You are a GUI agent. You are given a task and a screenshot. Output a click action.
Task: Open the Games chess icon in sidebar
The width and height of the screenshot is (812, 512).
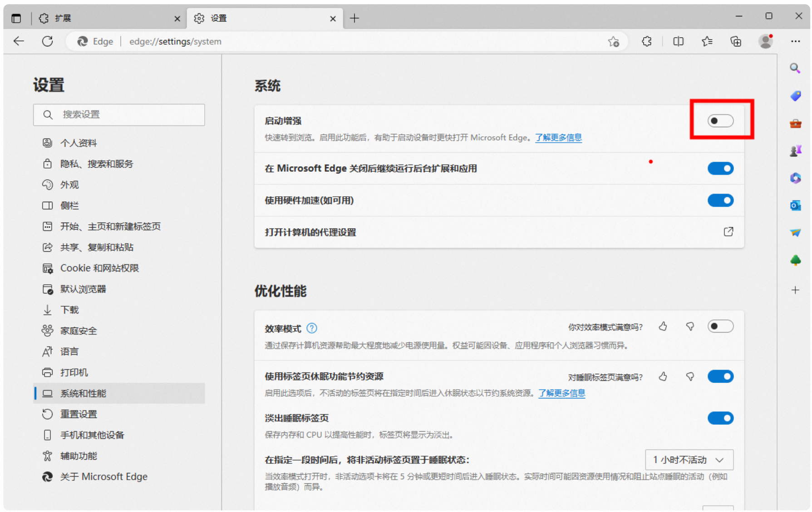pyautogui.click(x=795, y=150)
